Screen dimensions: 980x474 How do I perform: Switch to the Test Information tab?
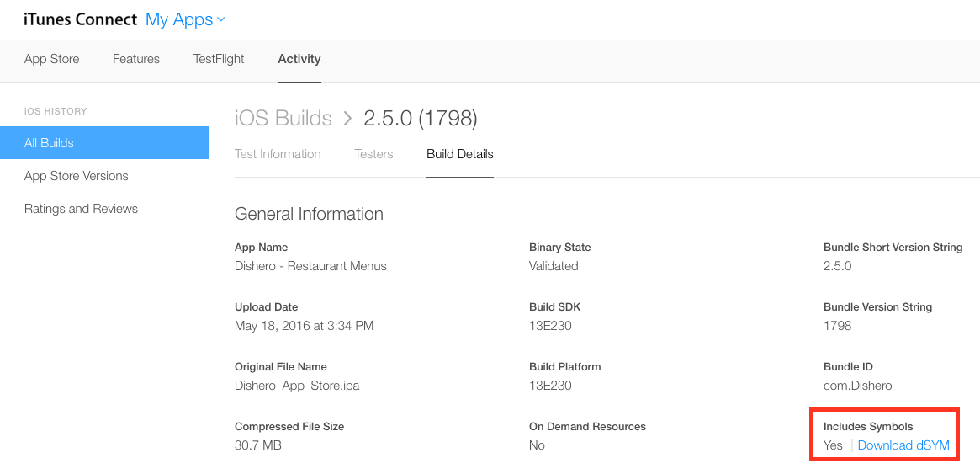(278, 154)
